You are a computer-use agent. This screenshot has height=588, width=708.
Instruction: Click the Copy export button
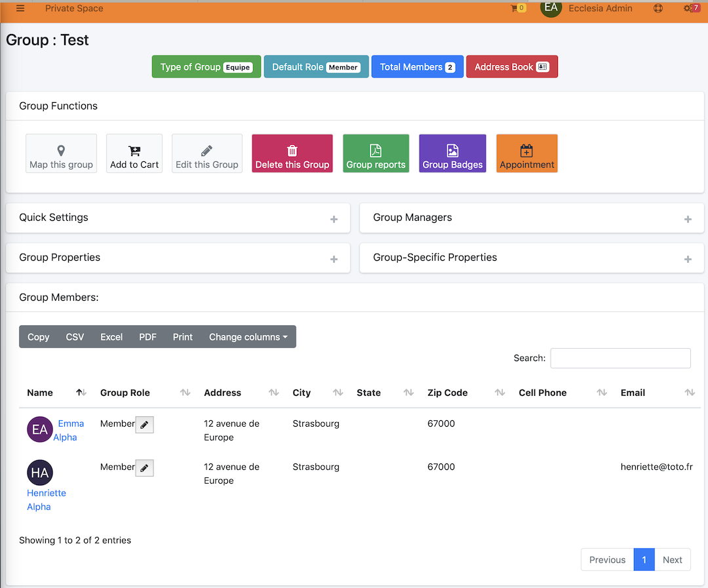point(39,337)
